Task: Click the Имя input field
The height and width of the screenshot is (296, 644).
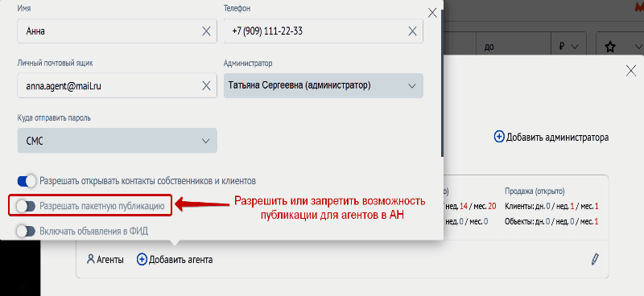Action: point(117,31)
